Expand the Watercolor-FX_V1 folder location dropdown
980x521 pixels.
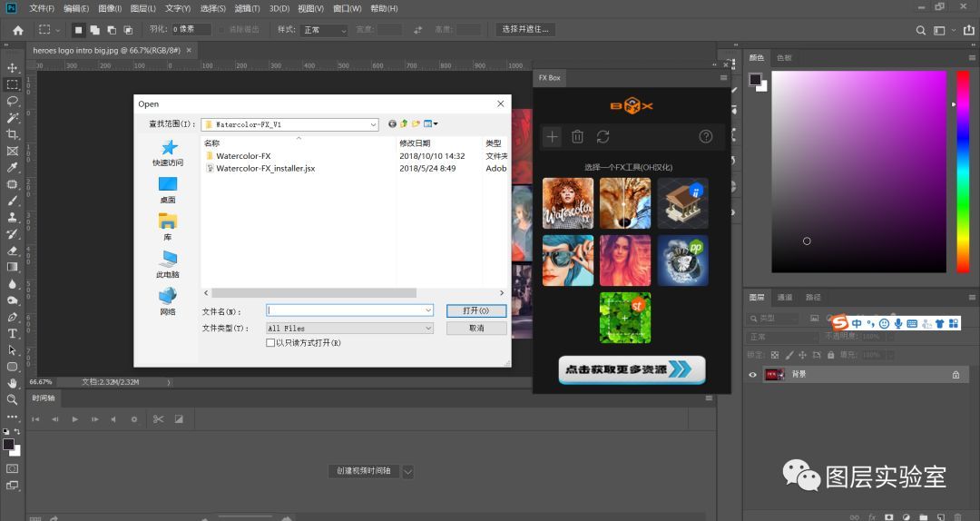coord(373,124)
